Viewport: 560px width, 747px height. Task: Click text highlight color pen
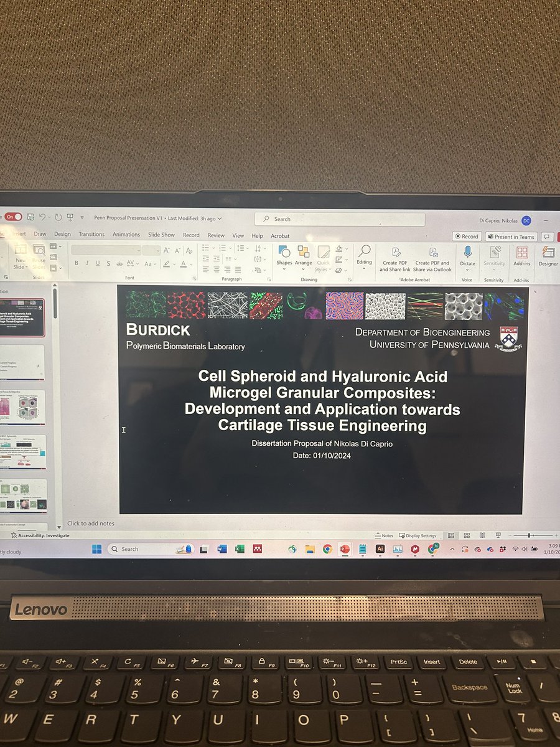pos(166,264)
